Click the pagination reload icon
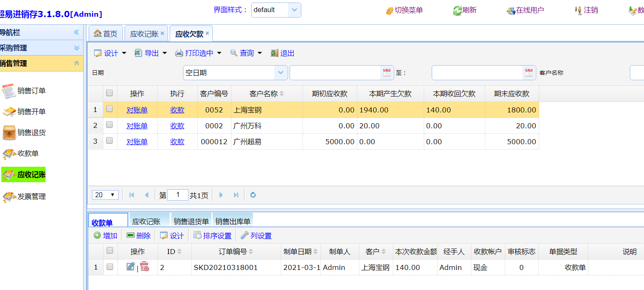 [253, 195]
